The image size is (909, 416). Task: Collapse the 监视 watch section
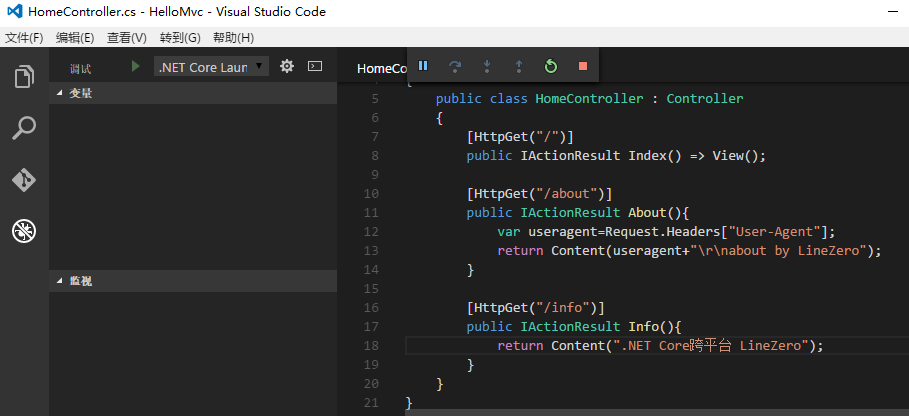coord(193,281)
